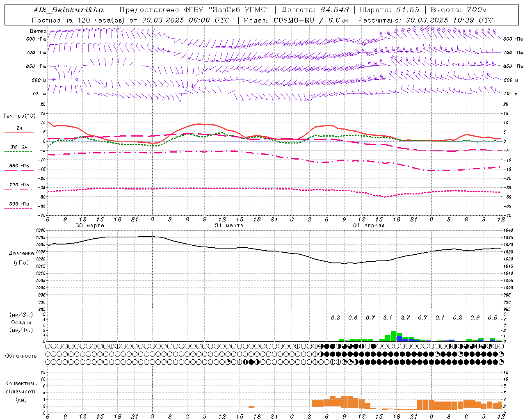Click the Ветер wind panel label
525x420 pixels.
(x=38, y=31)
